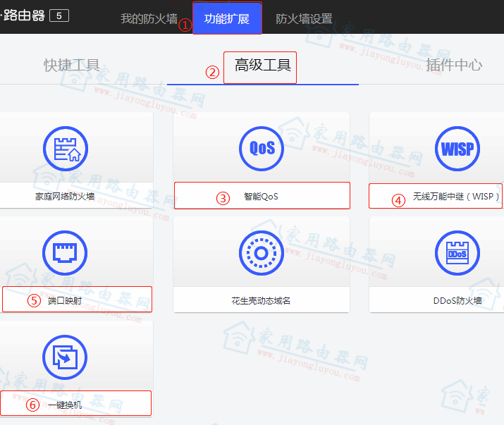Open the 花生壳动态域名 circular icon

point(261,253)
